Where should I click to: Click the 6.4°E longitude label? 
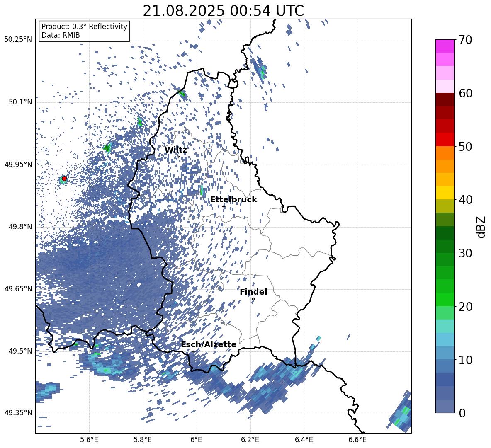[x=304, y=440]
